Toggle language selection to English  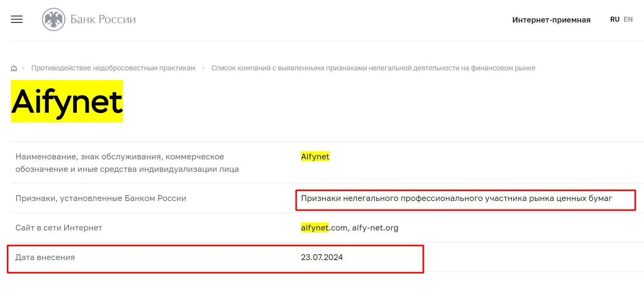(x=628, y=19)
